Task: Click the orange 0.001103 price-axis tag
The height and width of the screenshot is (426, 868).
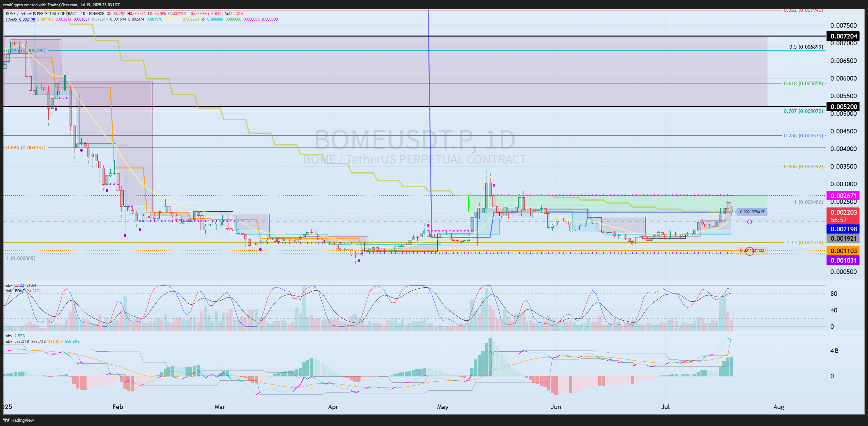Action: pyautogui.click(x=843, y=251)
